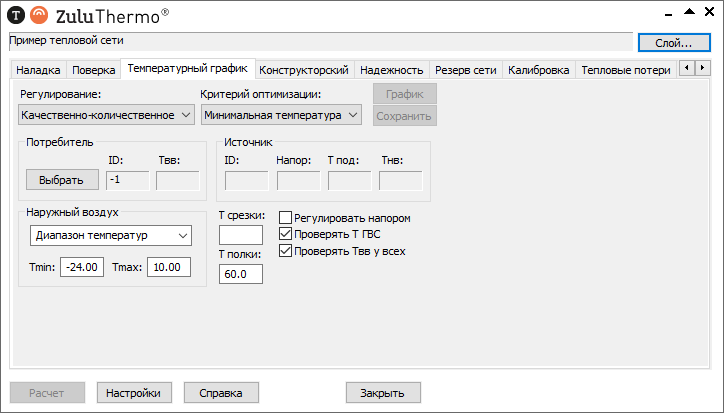724x413 pixels.
Task: Click the consumer Твв field
Action: [x=178, y=180]
